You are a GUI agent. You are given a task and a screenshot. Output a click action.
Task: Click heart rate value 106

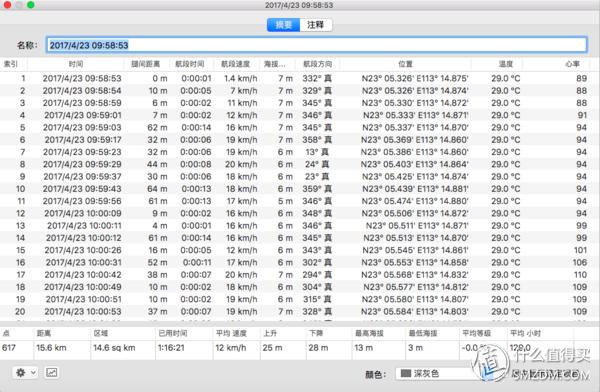580,262
